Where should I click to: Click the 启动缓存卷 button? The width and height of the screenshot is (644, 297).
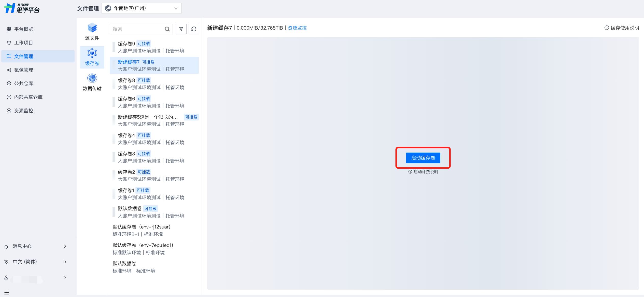[x=423, y=158]
